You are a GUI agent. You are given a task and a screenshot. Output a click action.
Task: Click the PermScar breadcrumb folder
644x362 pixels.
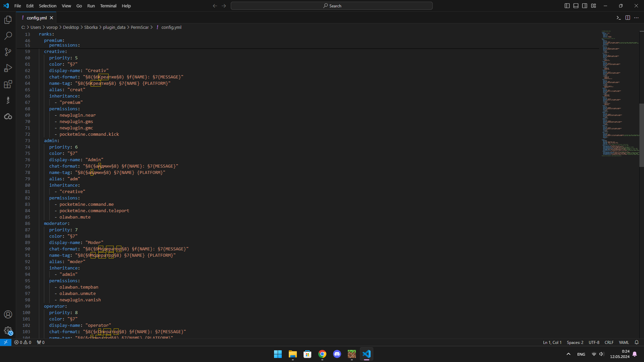(140, 27)
